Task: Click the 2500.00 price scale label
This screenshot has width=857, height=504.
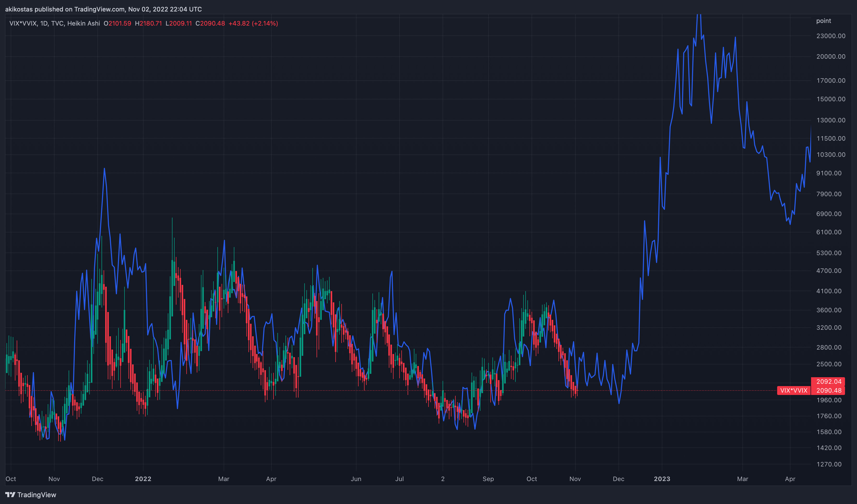Action: 829,364
